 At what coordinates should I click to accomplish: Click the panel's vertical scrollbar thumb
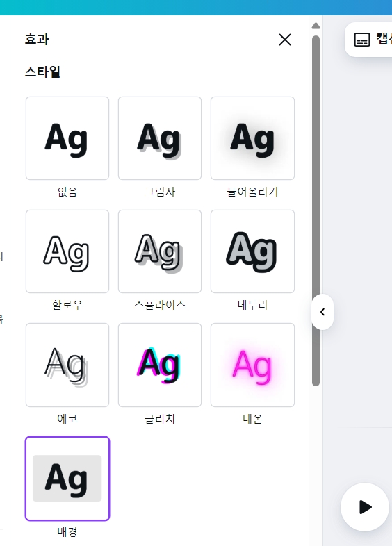coord(316,210)
